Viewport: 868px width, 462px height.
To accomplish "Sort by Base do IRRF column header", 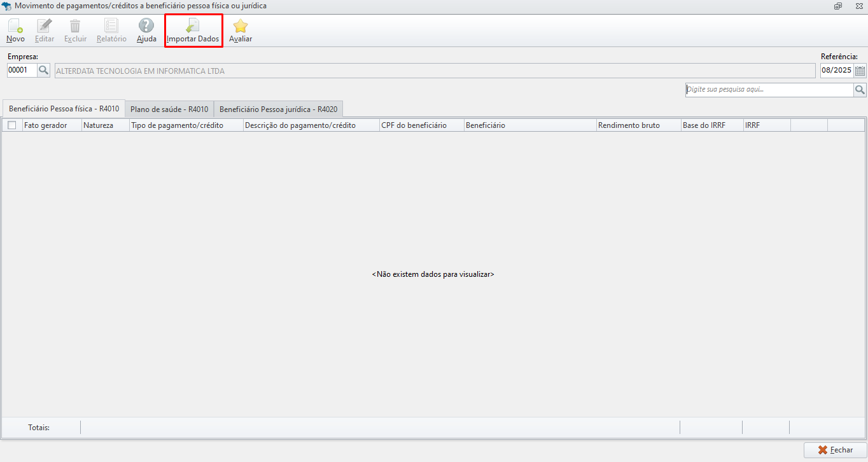I will [712, 125].
